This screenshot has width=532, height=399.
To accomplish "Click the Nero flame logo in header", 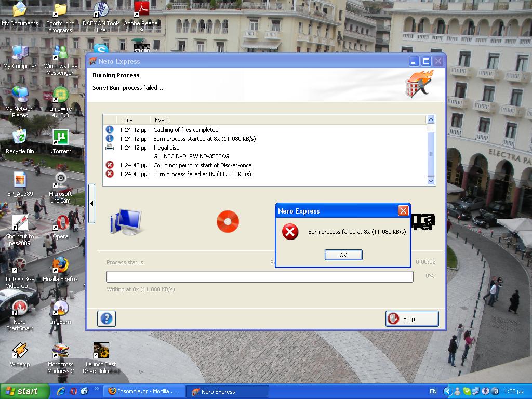I will pyautogui.click(x=419, y=84).
